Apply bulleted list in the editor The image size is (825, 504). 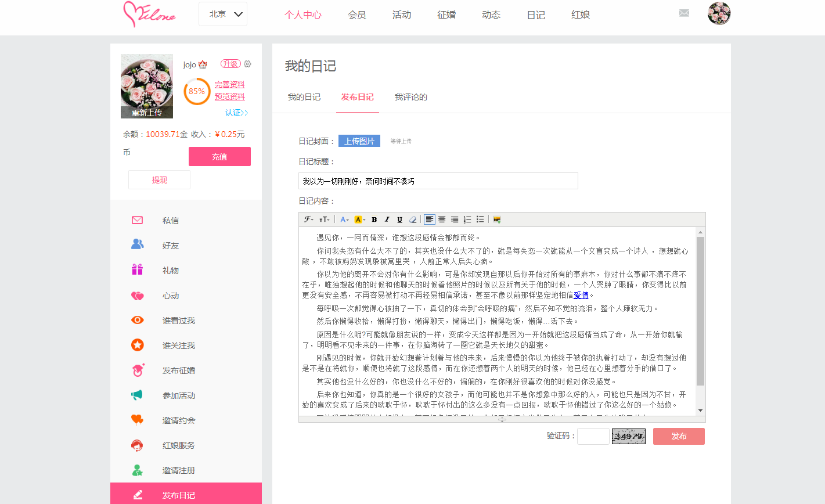tap(480, 219)
